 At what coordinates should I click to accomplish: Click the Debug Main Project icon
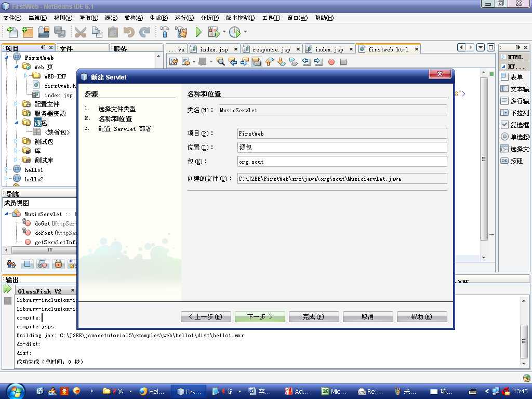click(x=214, y=32)
